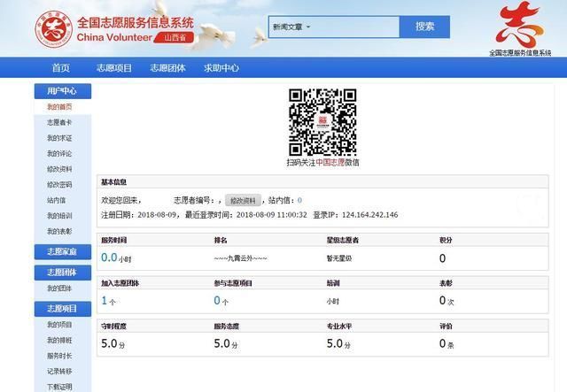Click the red 志 emblem at top right
This screenshot has height=392, width=567.
[x=520, y=25]
